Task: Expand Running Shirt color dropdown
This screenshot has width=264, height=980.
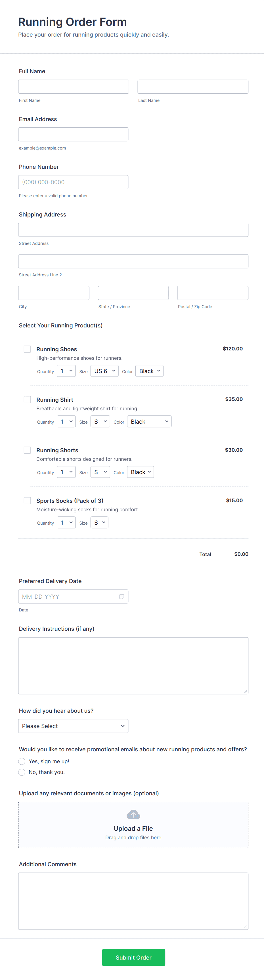Action: tap(149, 422)
